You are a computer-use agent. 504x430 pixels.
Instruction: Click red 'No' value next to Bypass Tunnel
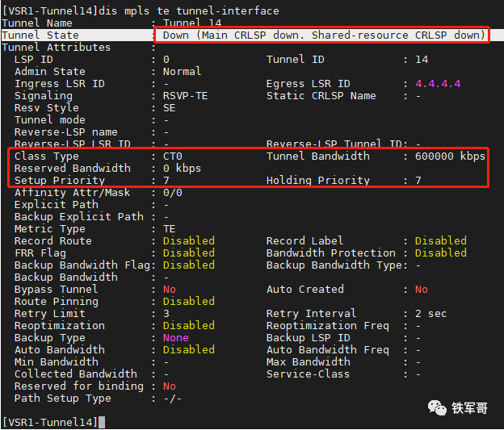click(x=170, y=290)
